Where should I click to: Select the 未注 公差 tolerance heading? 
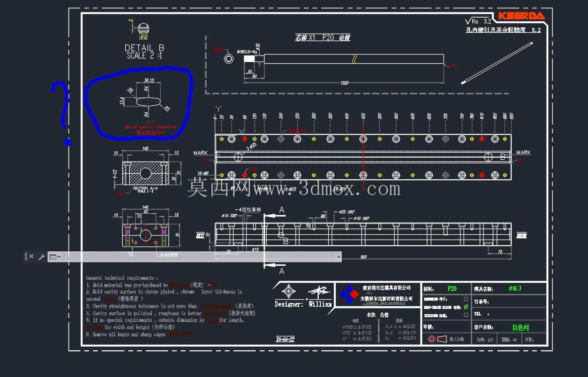point(378,314)
